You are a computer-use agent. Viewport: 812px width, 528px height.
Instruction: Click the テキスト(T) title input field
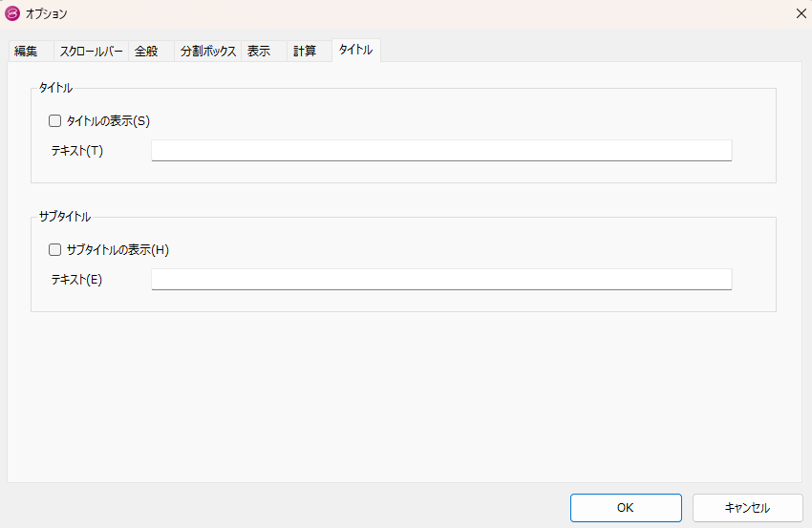(441, 151)
